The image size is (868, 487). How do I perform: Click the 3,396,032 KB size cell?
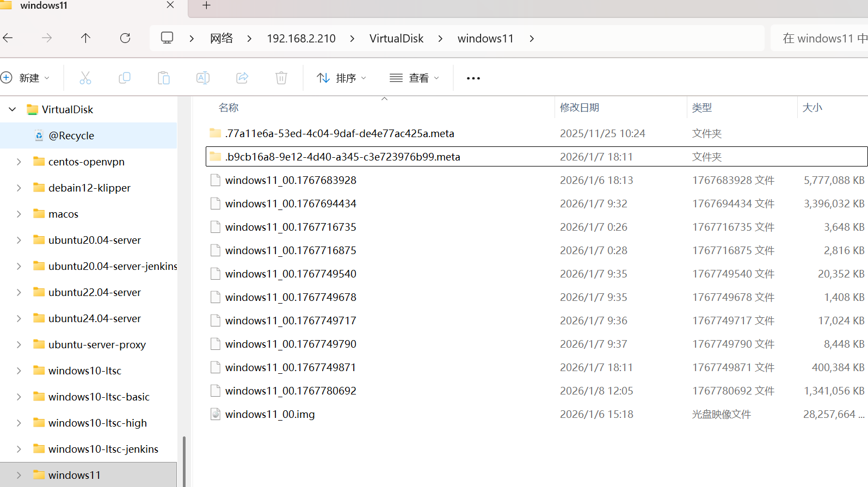[x=834, y=204]
